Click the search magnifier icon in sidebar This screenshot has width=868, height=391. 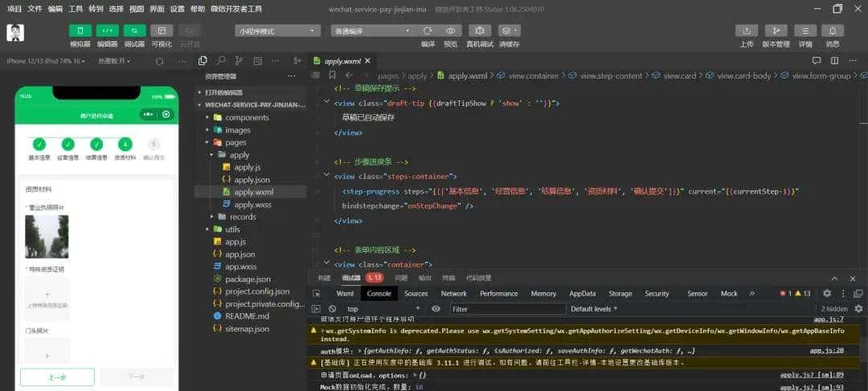[x=221, y=61]
